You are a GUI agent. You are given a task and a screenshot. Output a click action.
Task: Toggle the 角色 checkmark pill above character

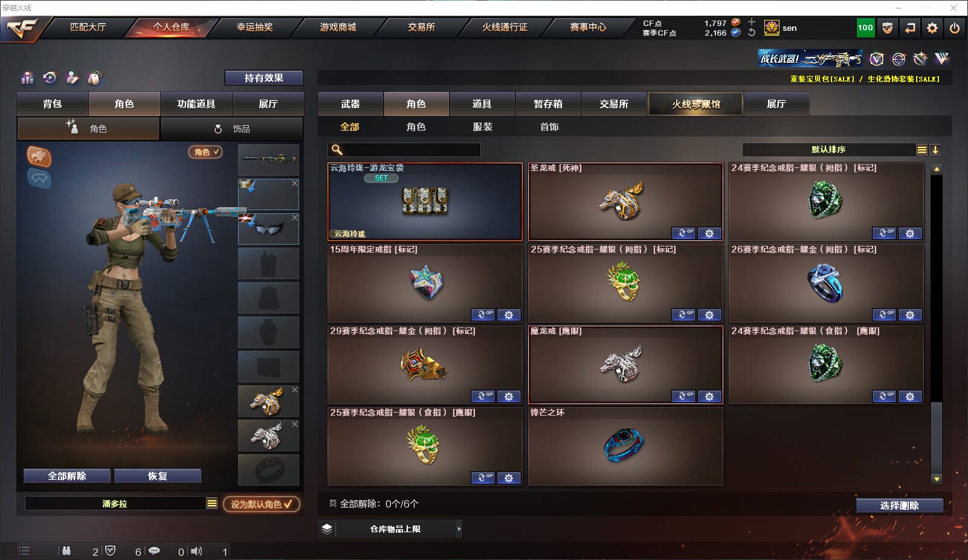(206, 152)
